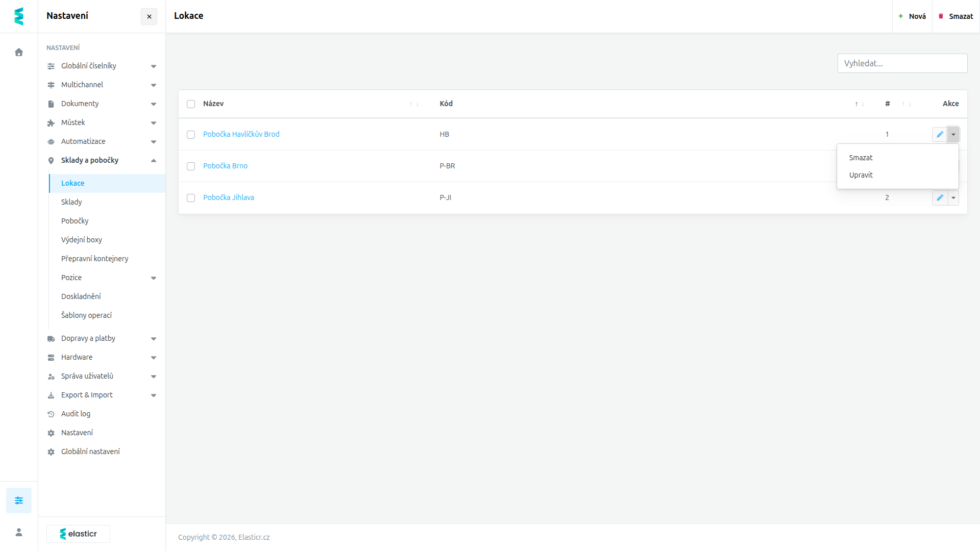
Task: Expand the Správa uživatelů arrow
Action: 154,377
